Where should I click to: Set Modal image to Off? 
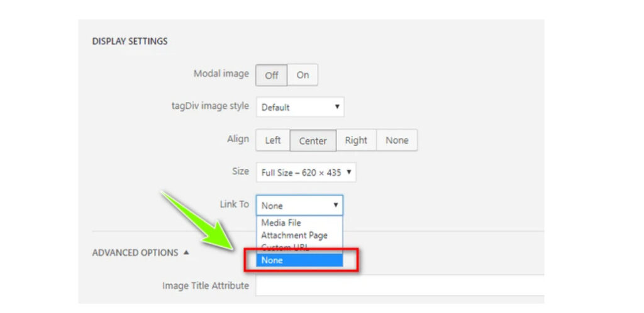pos(271,75)
